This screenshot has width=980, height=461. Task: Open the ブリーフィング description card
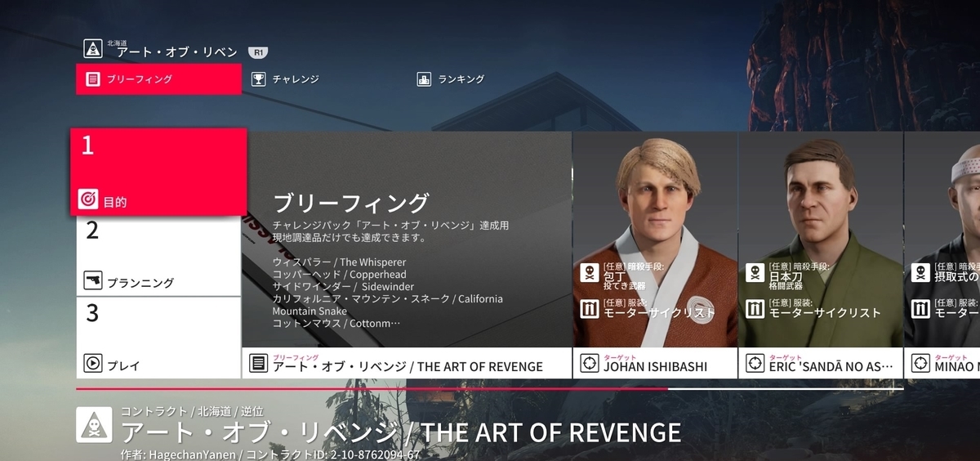407,239
